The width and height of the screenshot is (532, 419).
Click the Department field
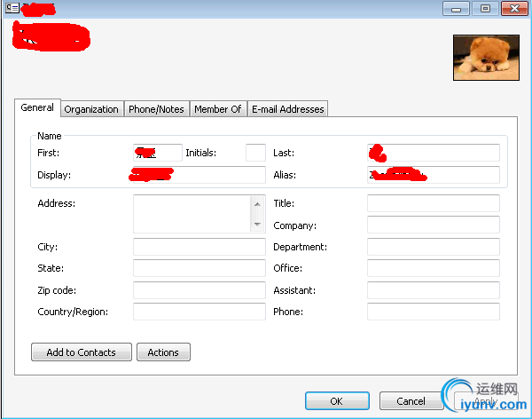(x=434, y=247)
